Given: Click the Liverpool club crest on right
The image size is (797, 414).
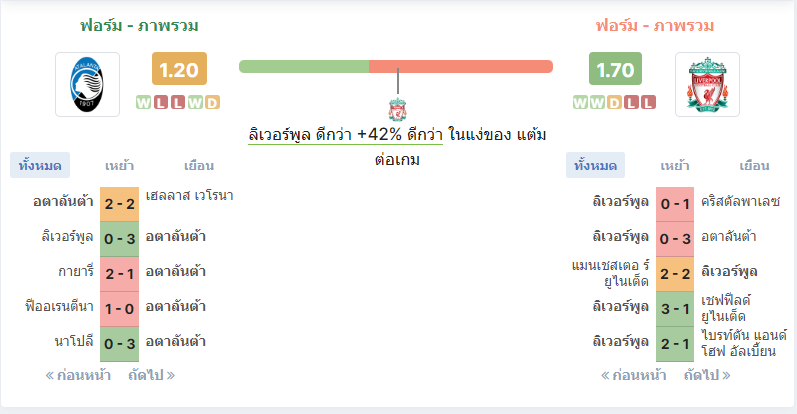Looking at the screenshot, I should [x=707, y=84].
